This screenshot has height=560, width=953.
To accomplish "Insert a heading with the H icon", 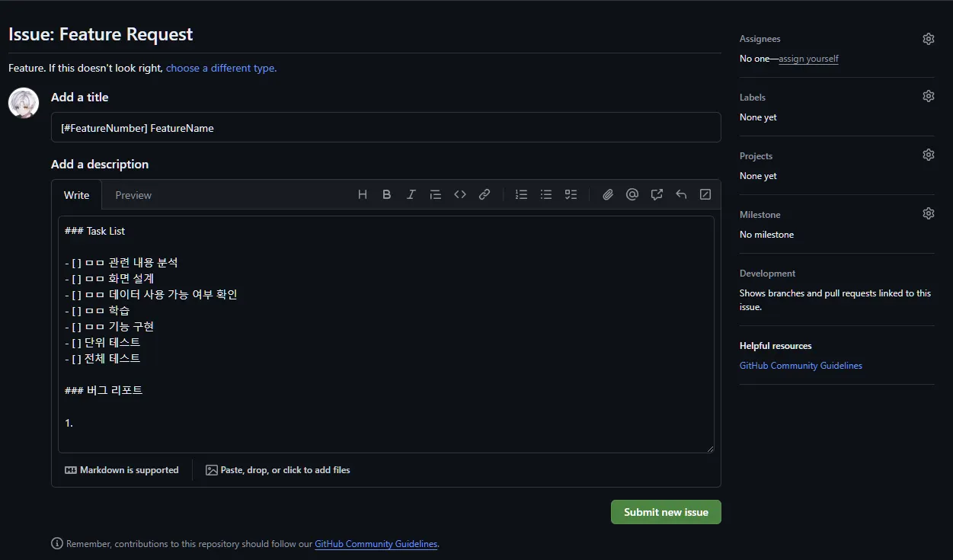I will [363, 195].
